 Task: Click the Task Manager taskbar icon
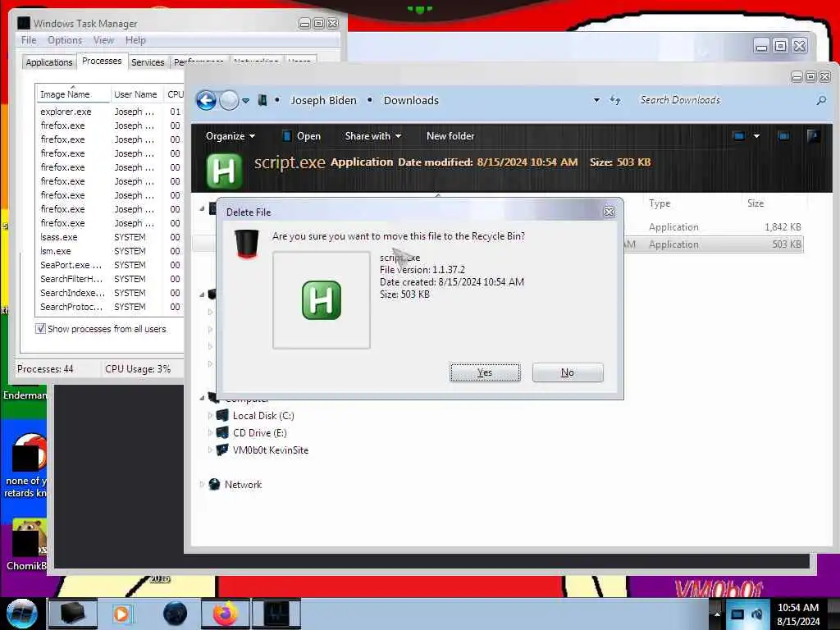tap(276, 614)
